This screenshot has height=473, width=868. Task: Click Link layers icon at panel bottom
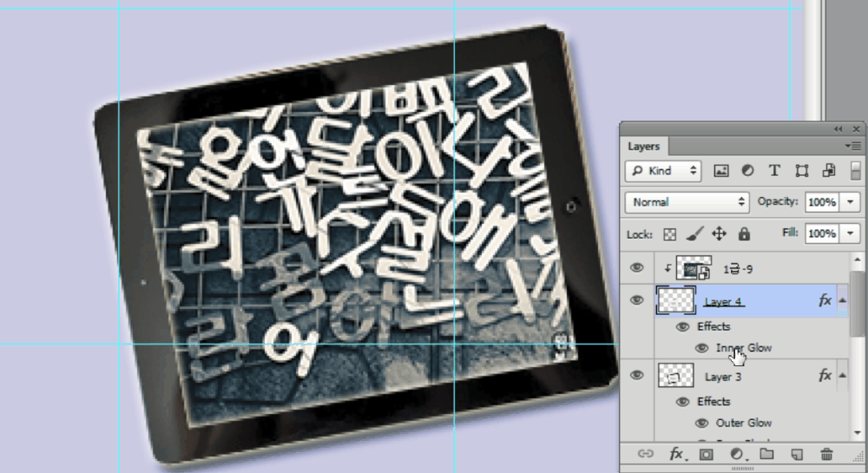click(x=646, y=454)
